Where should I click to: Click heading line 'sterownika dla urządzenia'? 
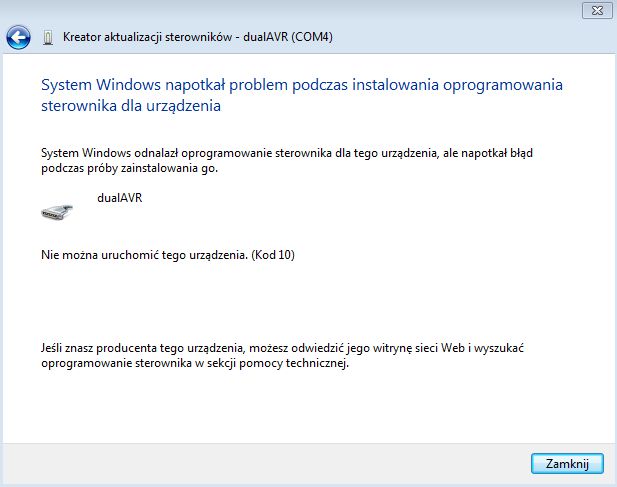pyautogui.click(x=130, y=104)
